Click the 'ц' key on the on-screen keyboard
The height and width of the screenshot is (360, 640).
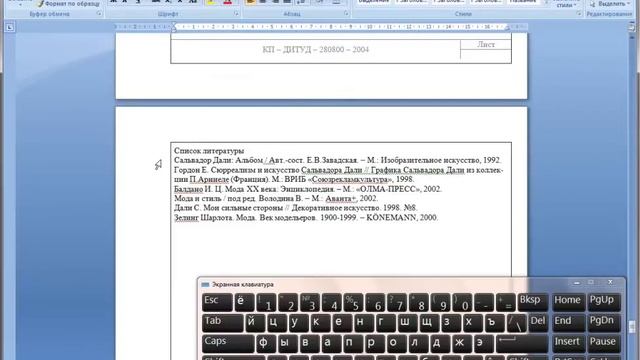(277, 322)
